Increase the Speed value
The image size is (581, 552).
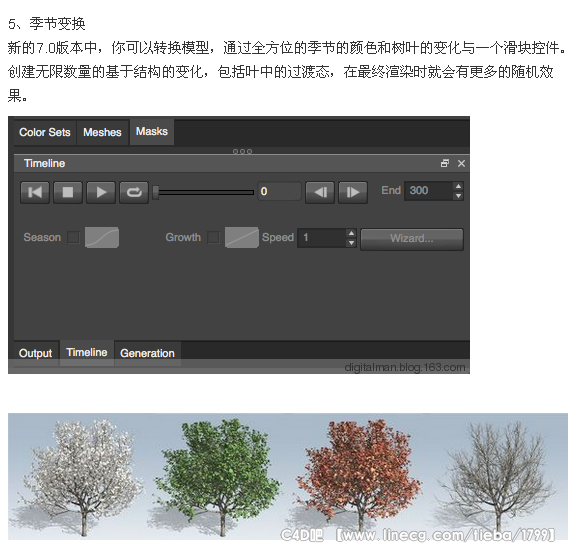click(x=351, y=233)
